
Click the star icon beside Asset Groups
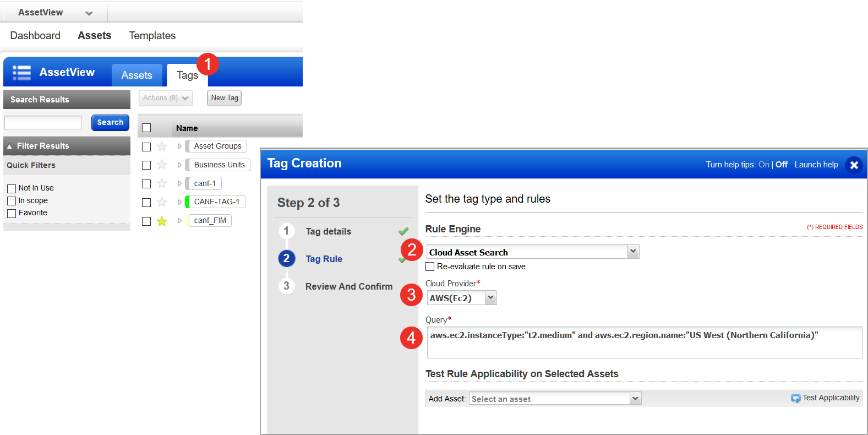[162, 146]
